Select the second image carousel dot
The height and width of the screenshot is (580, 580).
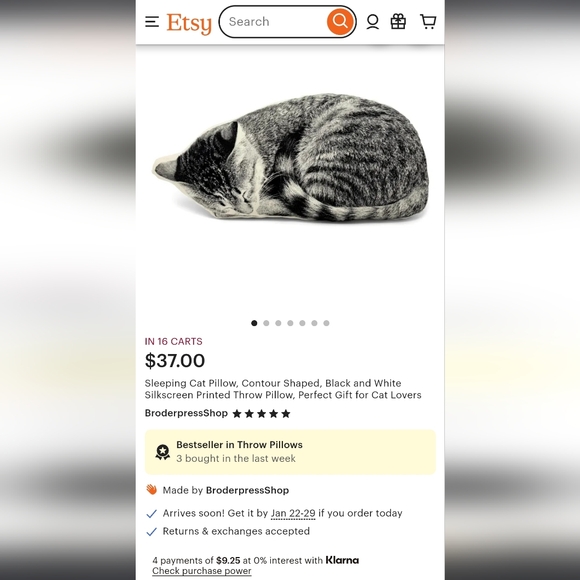(266, 323)
